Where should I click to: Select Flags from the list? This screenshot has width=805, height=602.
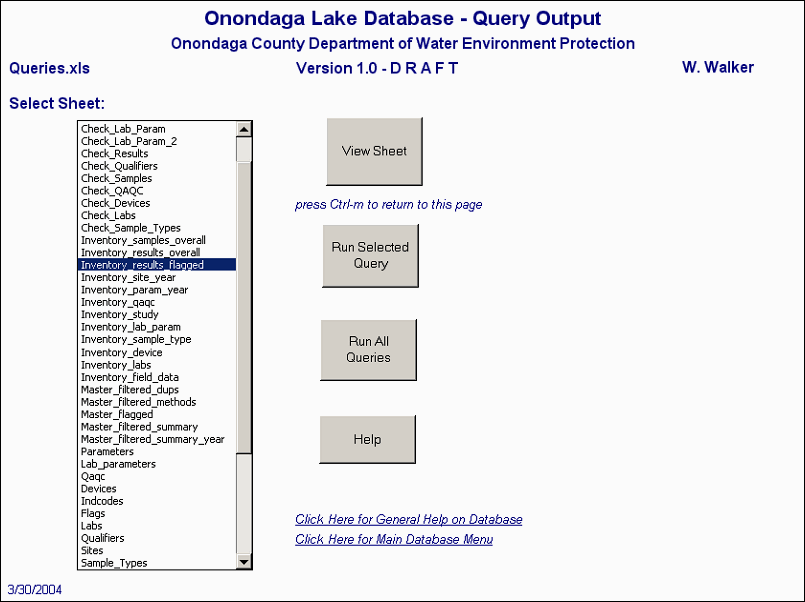(x=157, y=513)
